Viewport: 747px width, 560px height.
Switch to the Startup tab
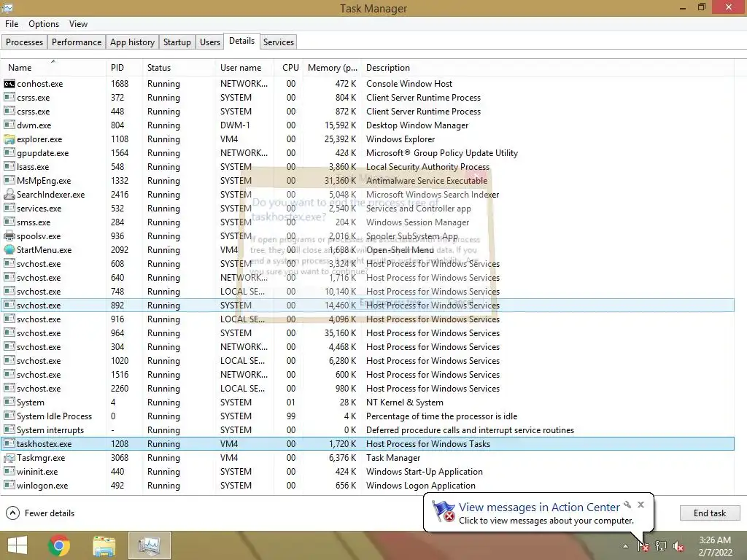pos(177,42)
